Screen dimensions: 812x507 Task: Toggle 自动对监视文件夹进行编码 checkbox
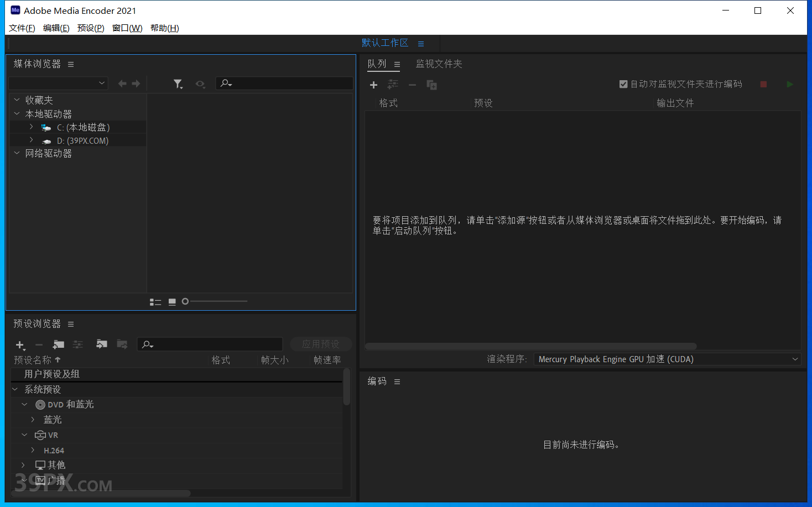(x=623, y=84)
